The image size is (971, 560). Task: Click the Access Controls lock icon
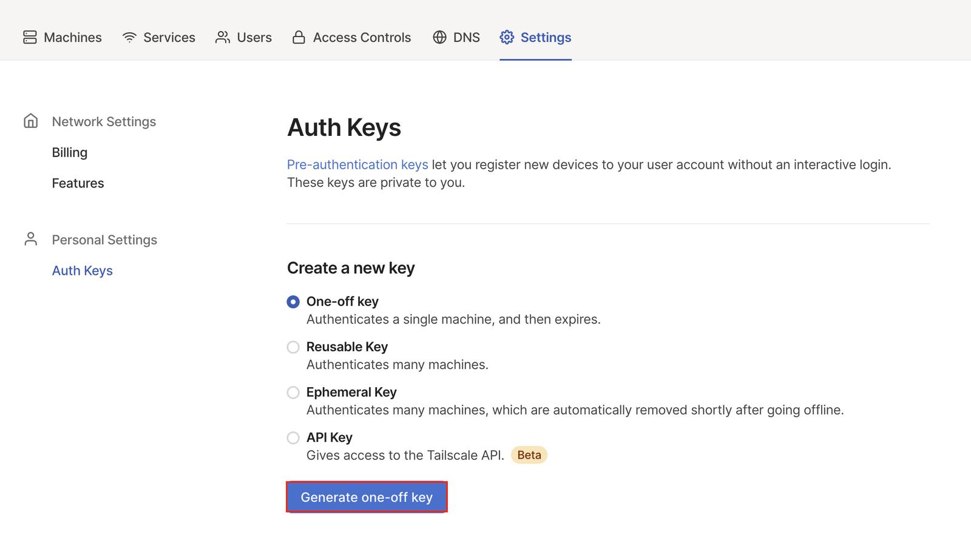click(299, 38)
